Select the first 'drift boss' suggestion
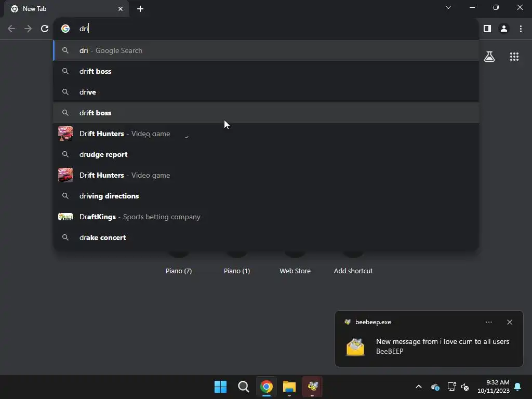 coord(266,71)
